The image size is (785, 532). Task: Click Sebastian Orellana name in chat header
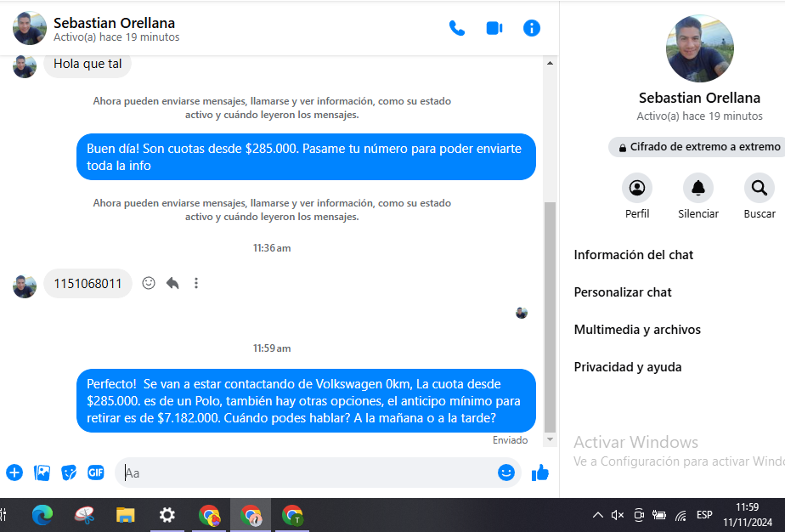pos(114,23)
